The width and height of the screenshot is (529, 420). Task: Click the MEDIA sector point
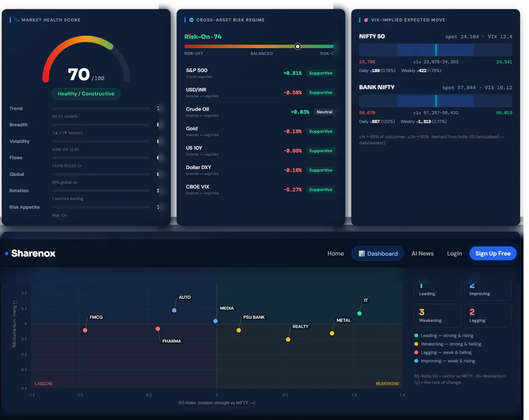[215, 321]
